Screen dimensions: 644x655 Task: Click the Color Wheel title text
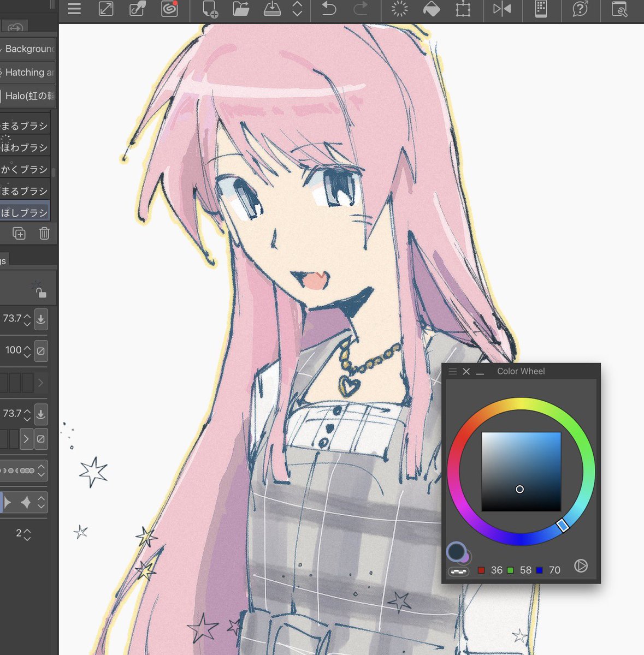(521, 371)
